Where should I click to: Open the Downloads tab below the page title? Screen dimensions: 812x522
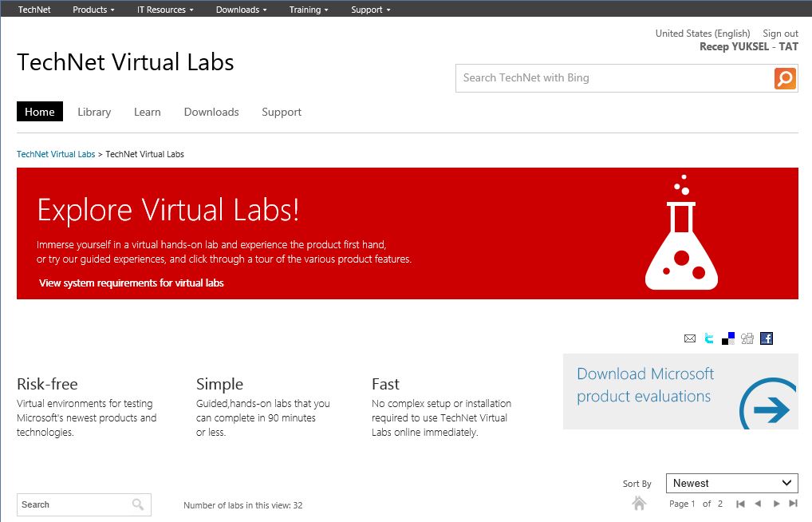click(211, 112)
